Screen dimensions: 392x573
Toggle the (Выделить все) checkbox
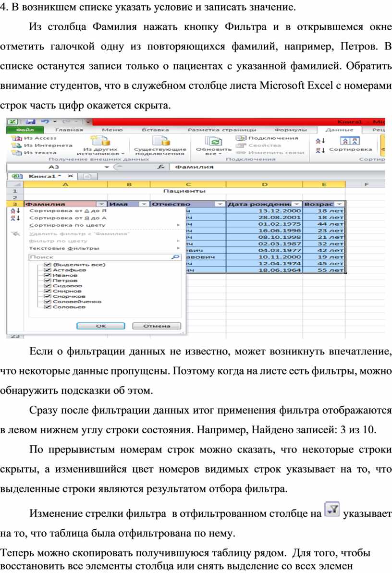point(47,265)
